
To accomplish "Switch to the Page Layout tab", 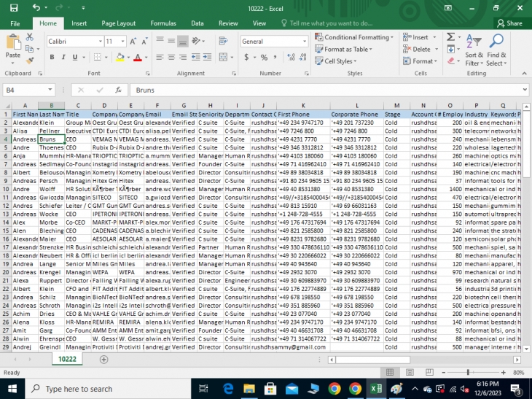I will [x=118, y=23].
